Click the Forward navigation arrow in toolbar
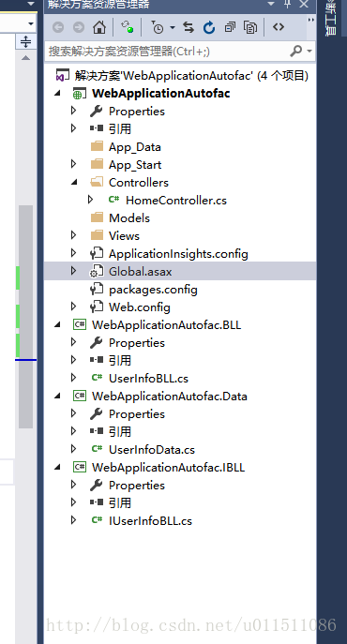 [78, 27]
